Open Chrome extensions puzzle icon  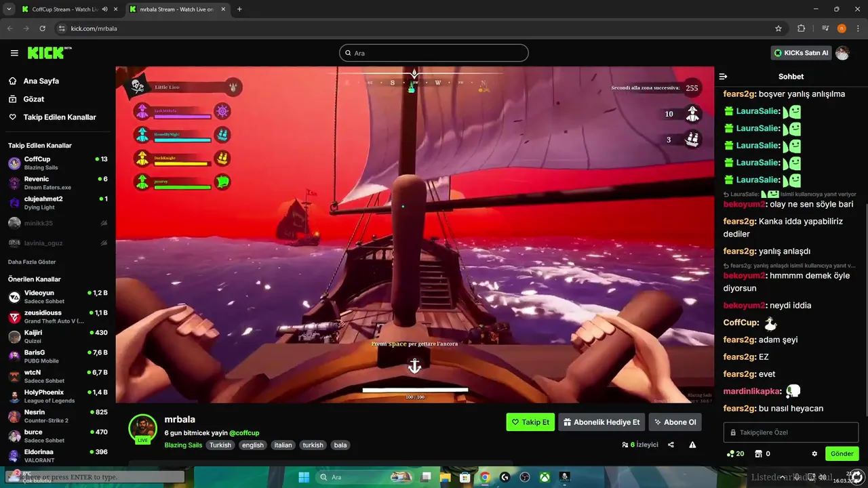[x=801, y=28]
